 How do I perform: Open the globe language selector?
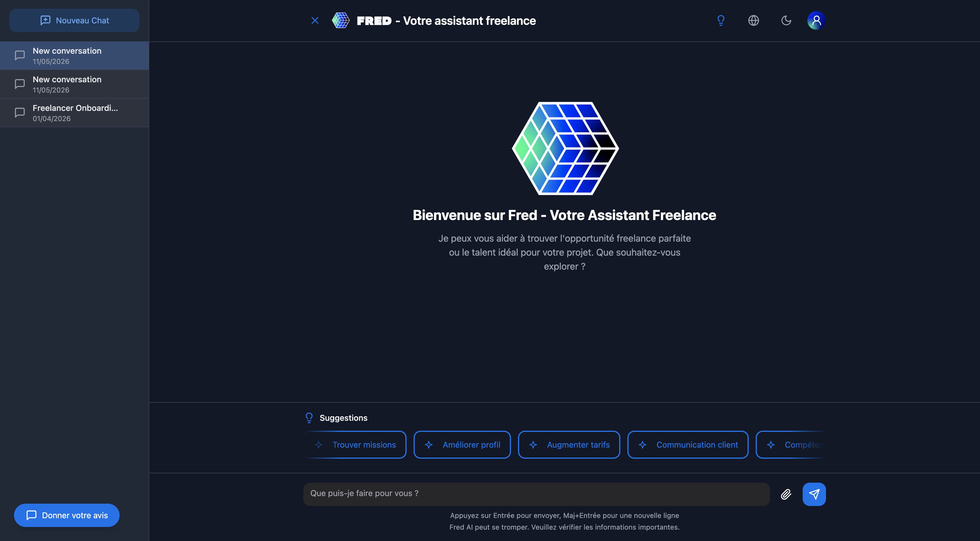753,20
